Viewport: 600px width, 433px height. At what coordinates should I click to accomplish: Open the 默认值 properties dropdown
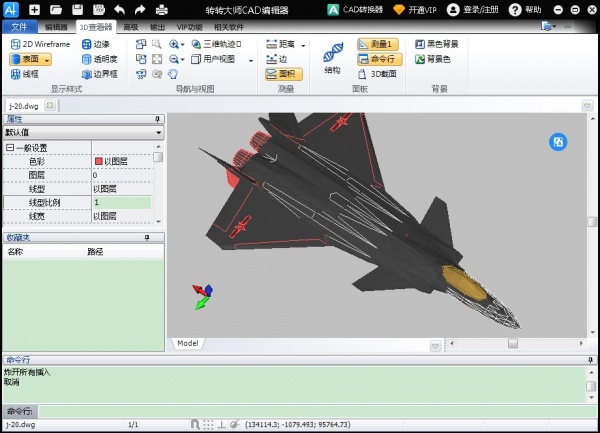[83, 132]
